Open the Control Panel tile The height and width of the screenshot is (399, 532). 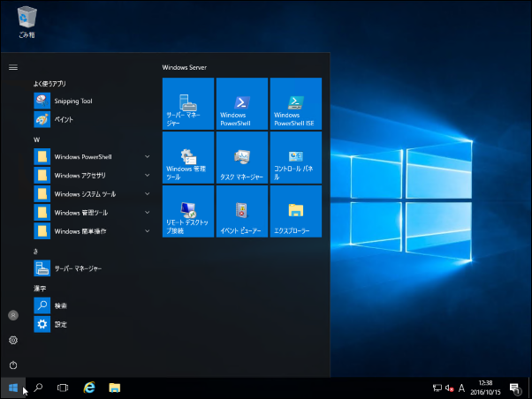pos(295,157)
